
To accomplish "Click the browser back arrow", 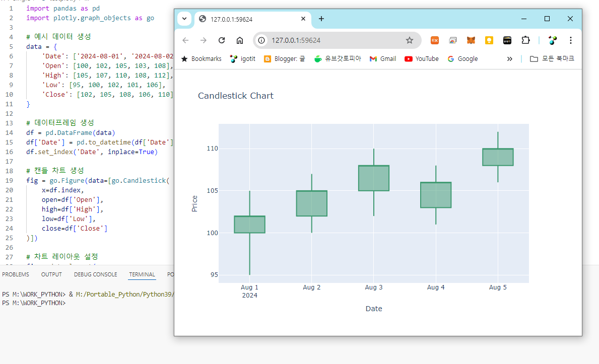I will (186, 40).
